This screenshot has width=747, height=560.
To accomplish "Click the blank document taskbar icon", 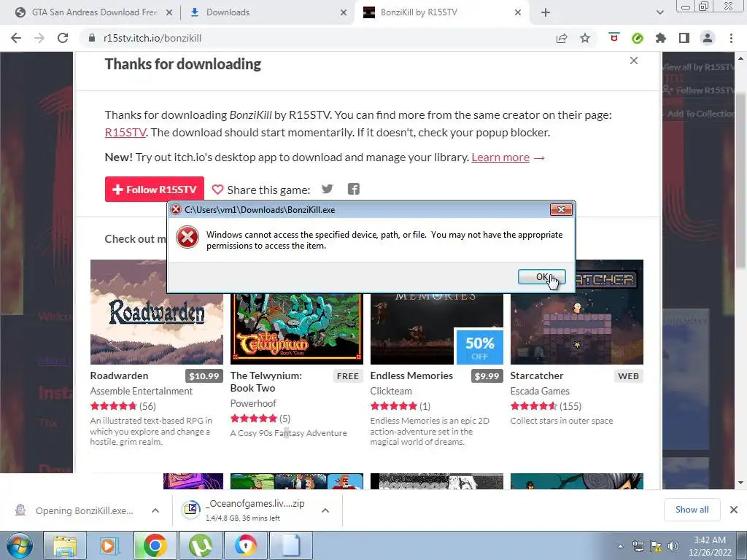I will (290, 545).
